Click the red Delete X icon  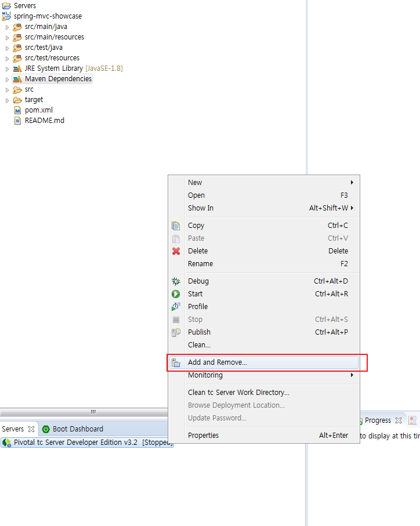(x=176, y=251)
